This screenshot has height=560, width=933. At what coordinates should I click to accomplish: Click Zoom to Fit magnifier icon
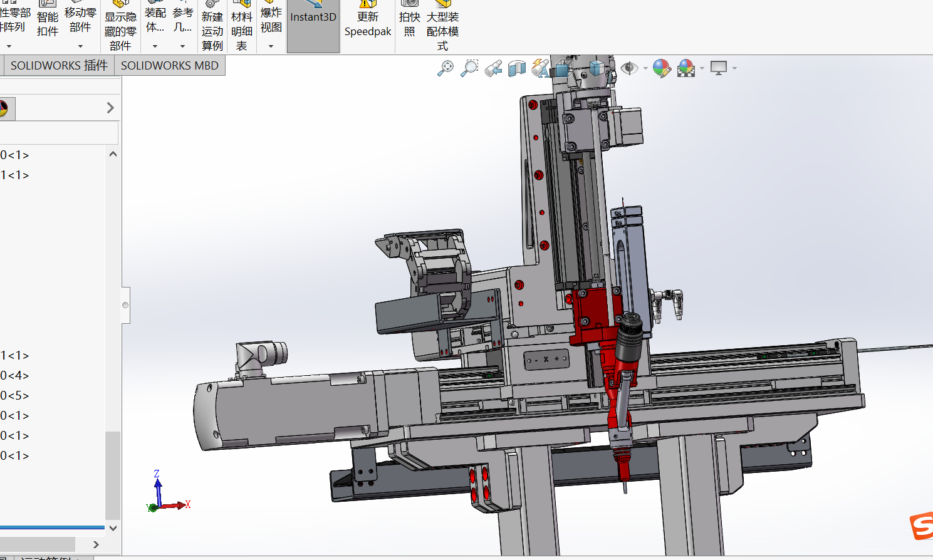(x=445, y=68)
